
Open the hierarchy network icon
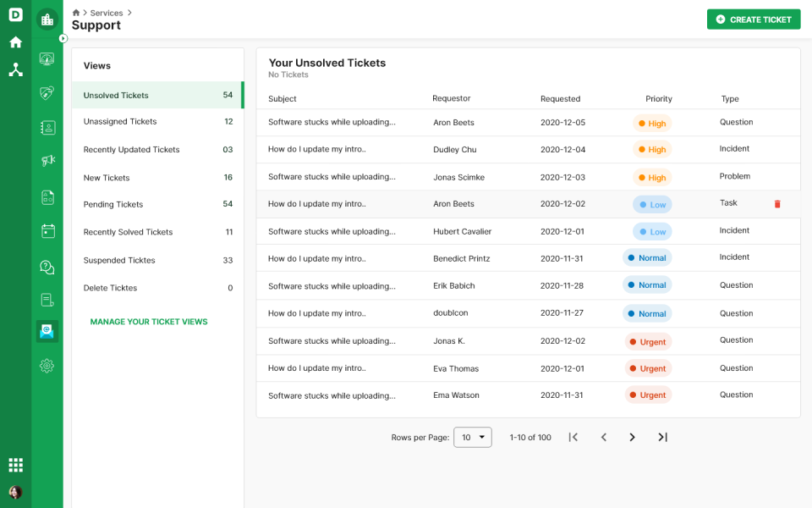(x=15, y=69)
